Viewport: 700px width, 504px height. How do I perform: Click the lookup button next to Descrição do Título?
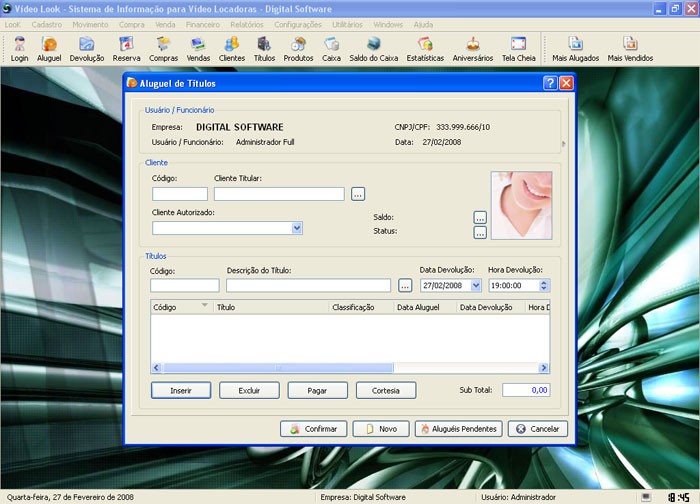[405, 286]
